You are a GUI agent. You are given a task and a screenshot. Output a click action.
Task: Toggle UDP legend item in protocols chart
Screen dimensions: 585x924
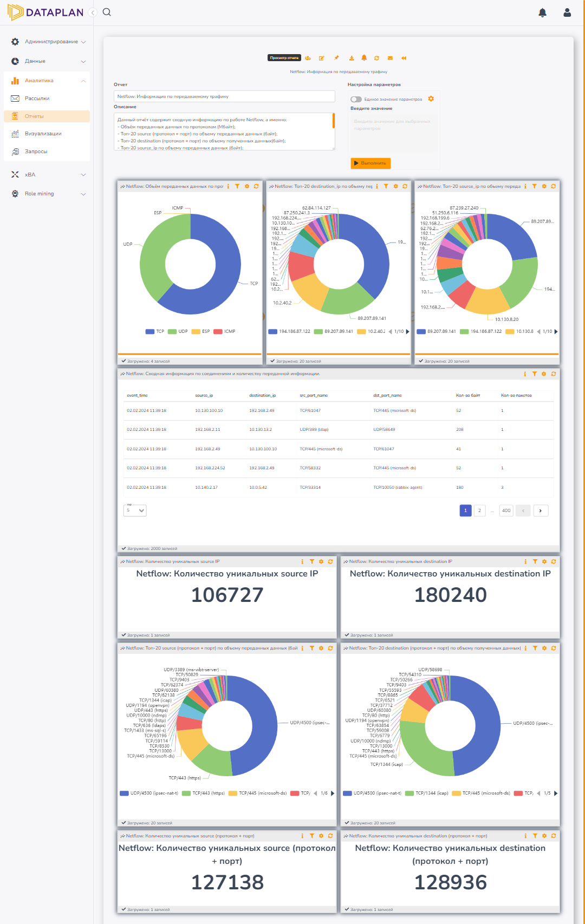(178, 331)
